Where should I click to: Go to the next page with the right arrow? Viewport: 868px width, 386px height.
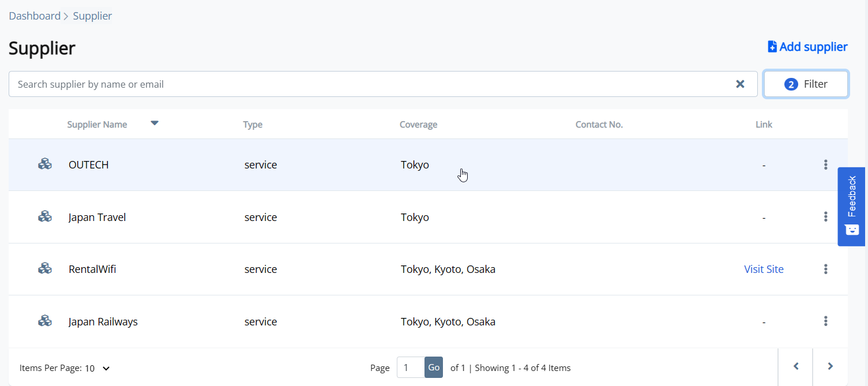coord(831,366)
